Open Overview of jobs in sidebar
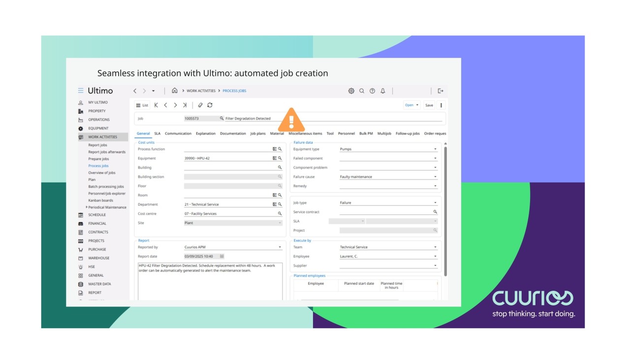 click(102, 173)
